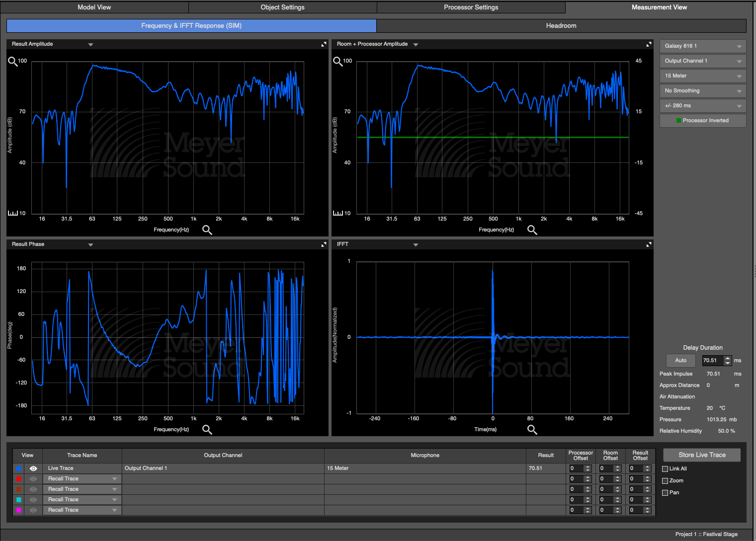The height and width of the screenshot is (541, 756).
Task: Click Delay Duration stepper arrows
Action: (x=728, y=361)
